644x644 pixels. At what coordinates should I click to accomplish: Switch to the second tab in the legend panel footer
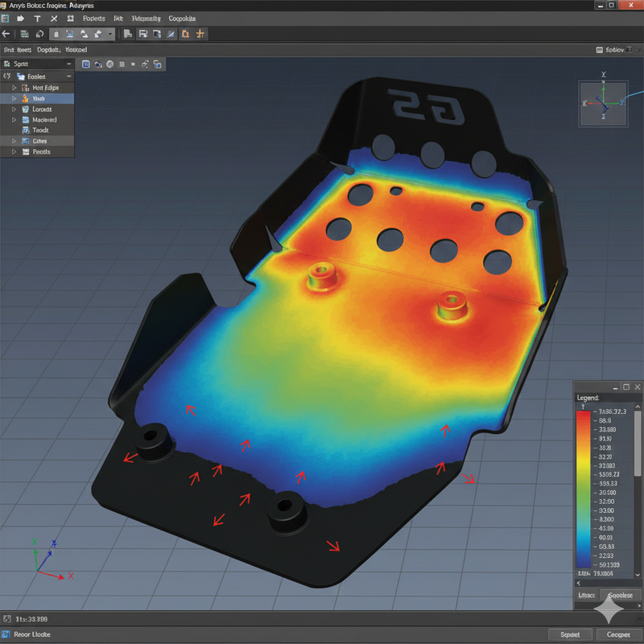pos(621,595)
